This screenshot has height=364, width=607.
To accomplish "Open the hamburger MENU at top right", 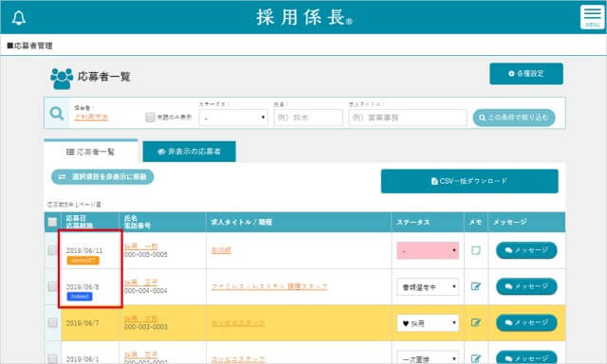I will click(592, 17).
